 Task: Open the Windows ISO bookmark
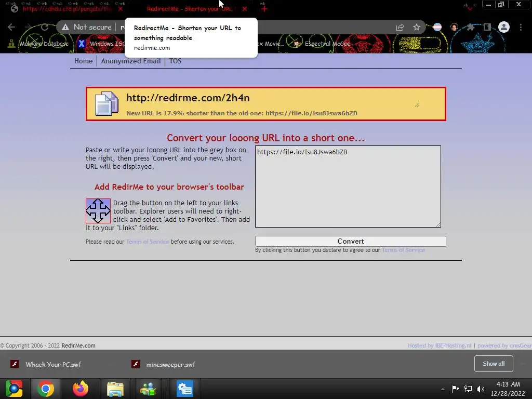pos(101,44)
